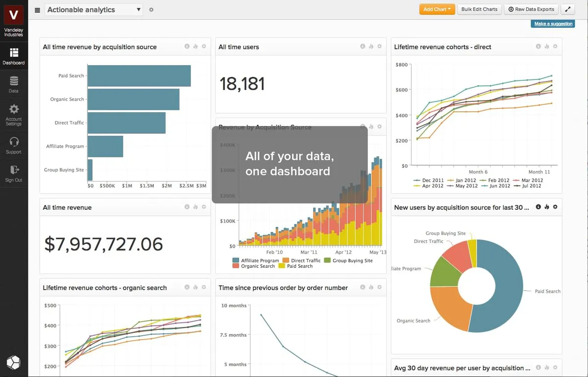Click the fullscreen expand arrows button
Screen dimensions: 588x377
567,9
